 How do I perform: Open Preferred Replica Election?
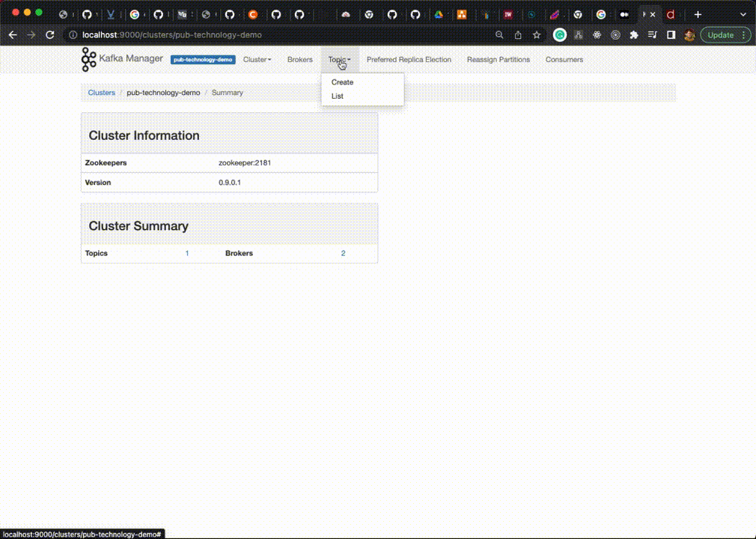[409, 60]
